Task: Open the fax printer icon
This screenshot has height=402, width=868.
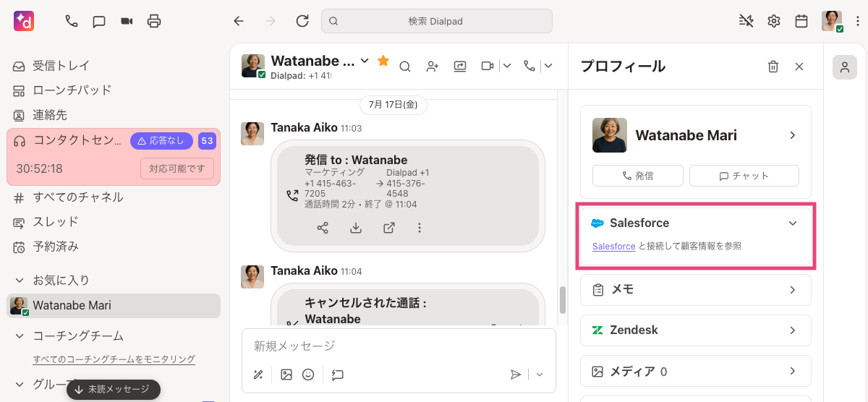Action: [x=154, y=21]
